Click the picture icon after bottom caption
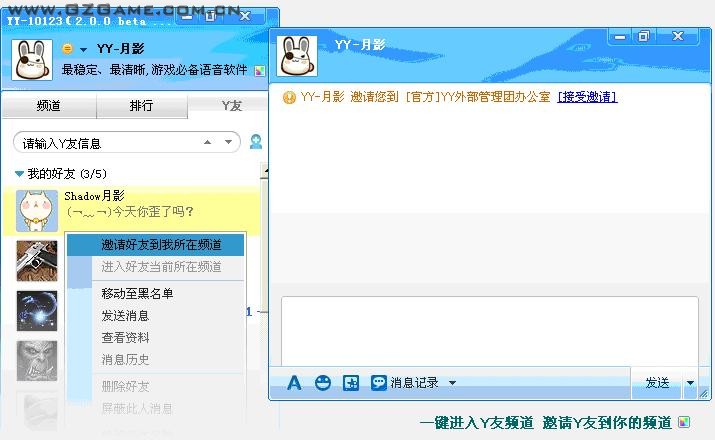The height and width of the screenshot is (440, 715). pos(684,422)
